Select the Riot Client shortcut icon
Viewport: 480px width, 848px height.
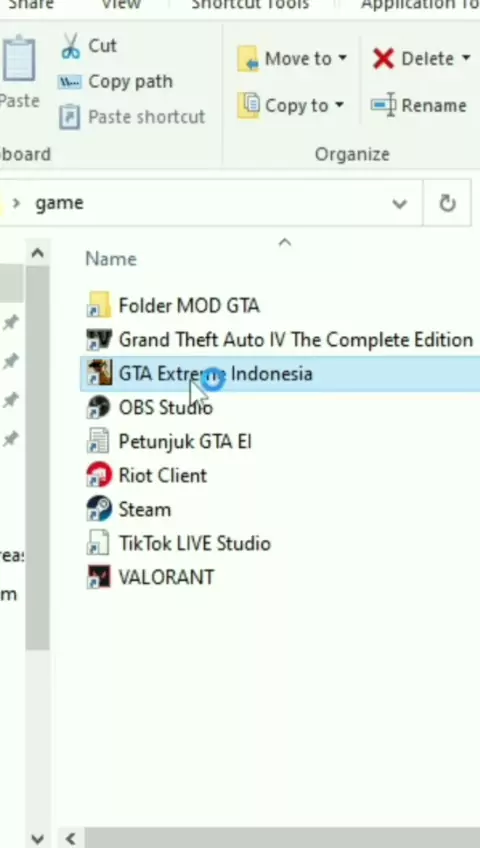coord(99,475)
